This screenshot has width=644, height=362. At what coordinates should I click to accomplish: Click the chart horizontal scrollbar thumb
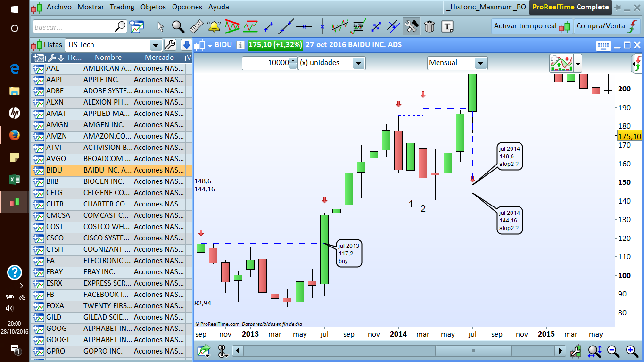(x=473, y=351)
